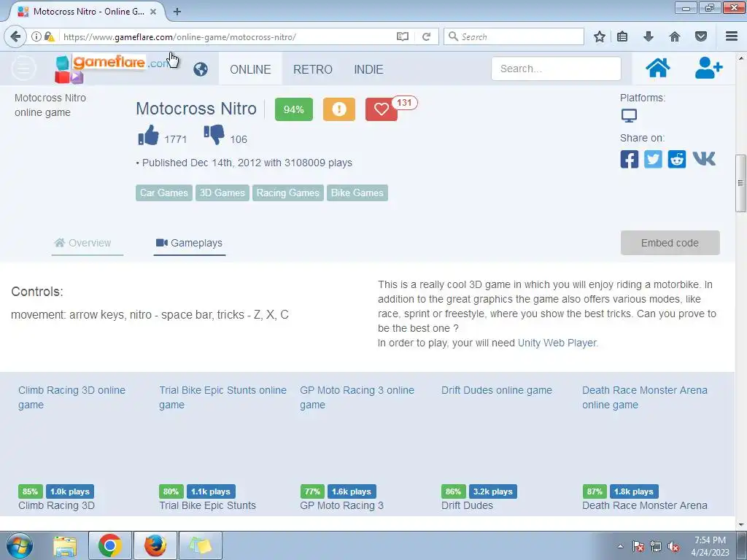The height and width of the screenshot is (560, 747).
Task: Reload the page with the refresh icon
Action: [426, 36]
